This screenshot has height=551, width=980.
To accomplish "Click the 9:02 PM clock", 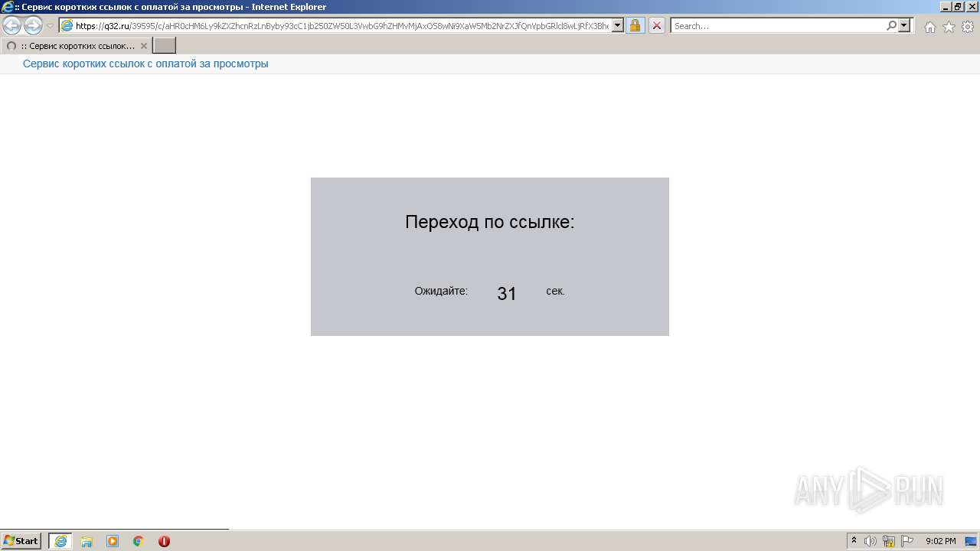I will 941,541.
